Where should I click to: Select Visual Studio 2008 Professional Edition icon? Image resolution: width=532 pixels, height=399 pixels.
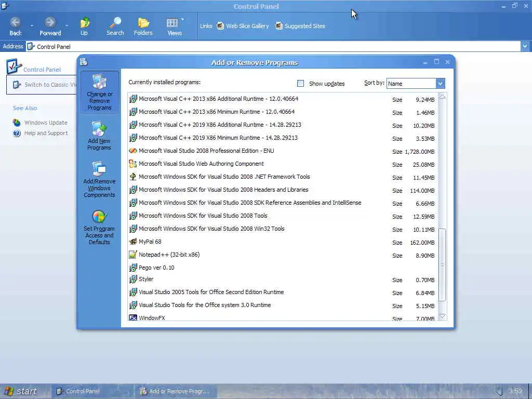coord(133,151)
